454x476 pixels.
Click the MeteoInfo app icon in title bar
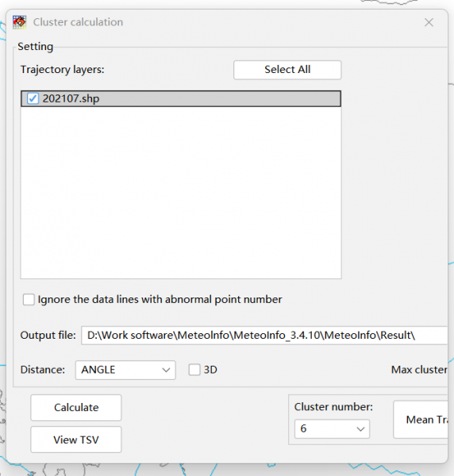(x=19, y=22)
